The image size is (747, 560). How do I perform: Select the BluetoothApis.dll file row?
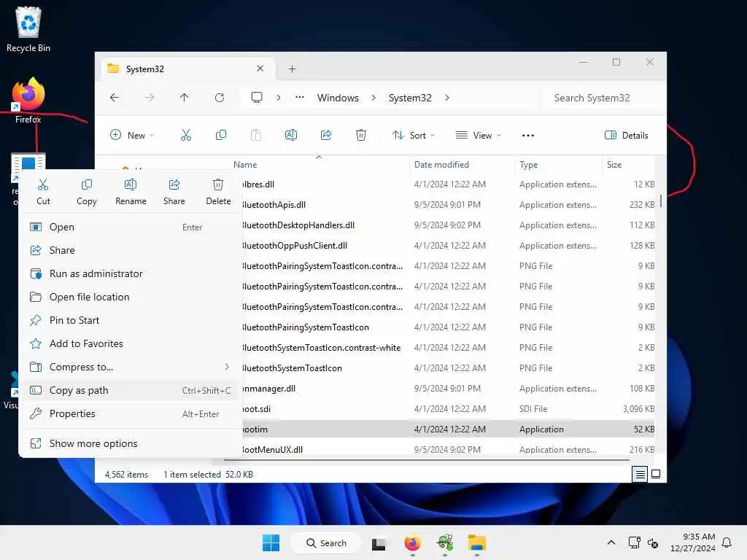click(x=449, y=205)
